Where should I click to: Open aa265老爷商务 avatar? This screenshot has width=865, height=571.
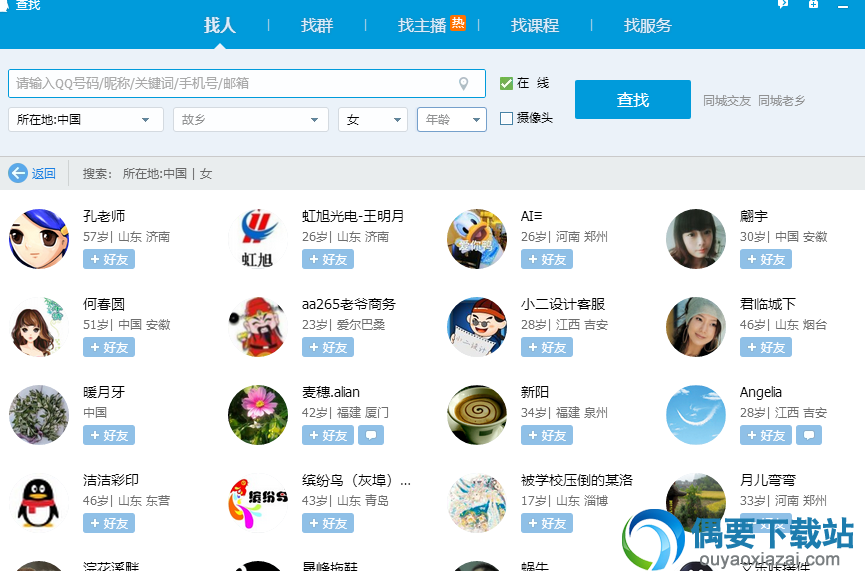[x=258, y=327]
